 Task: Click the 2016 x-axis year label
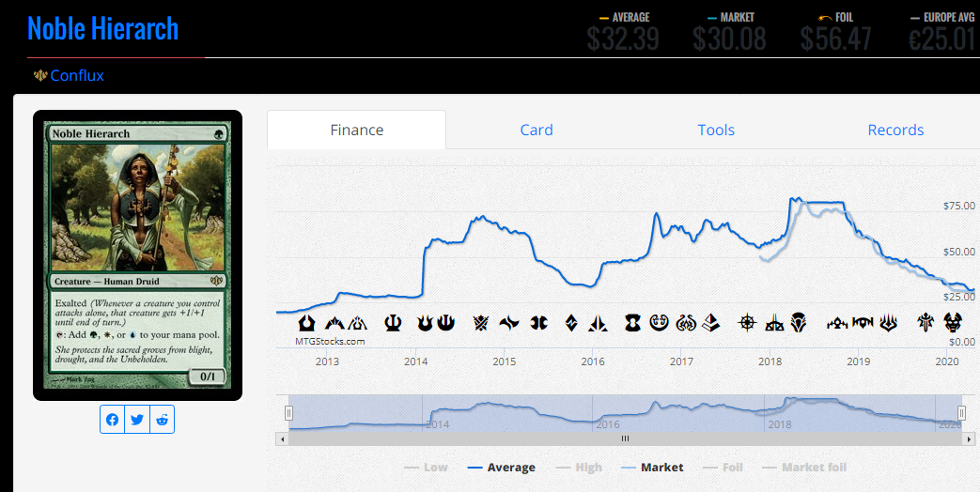tap(593, 361)
